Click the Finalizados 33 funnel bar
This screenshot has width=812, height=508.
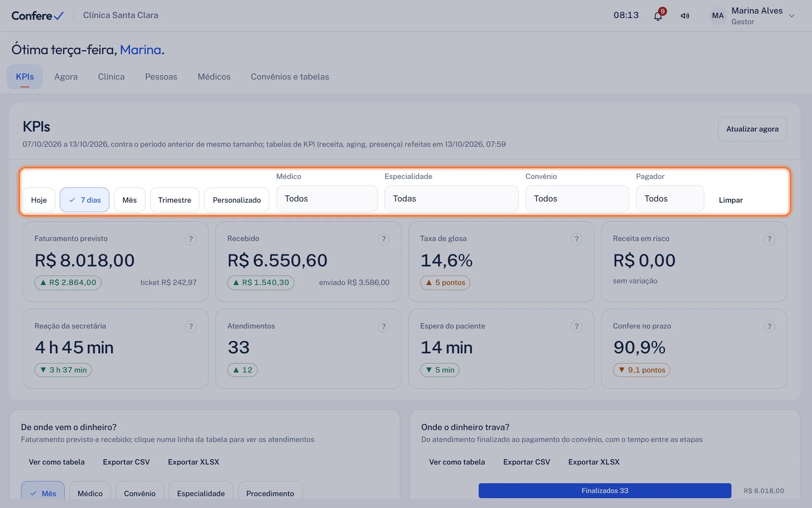(x=605, y=491)
